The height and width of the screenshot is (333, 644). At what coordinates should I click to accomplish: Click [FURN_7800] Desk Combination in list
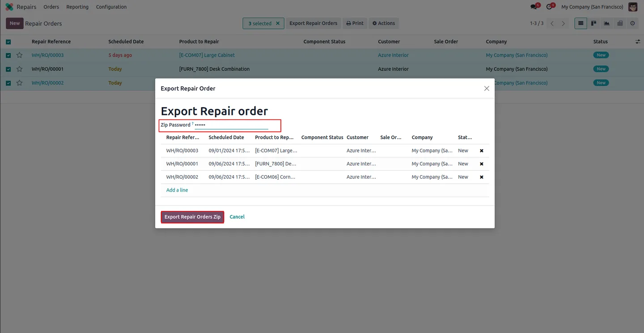click(214, 69)
